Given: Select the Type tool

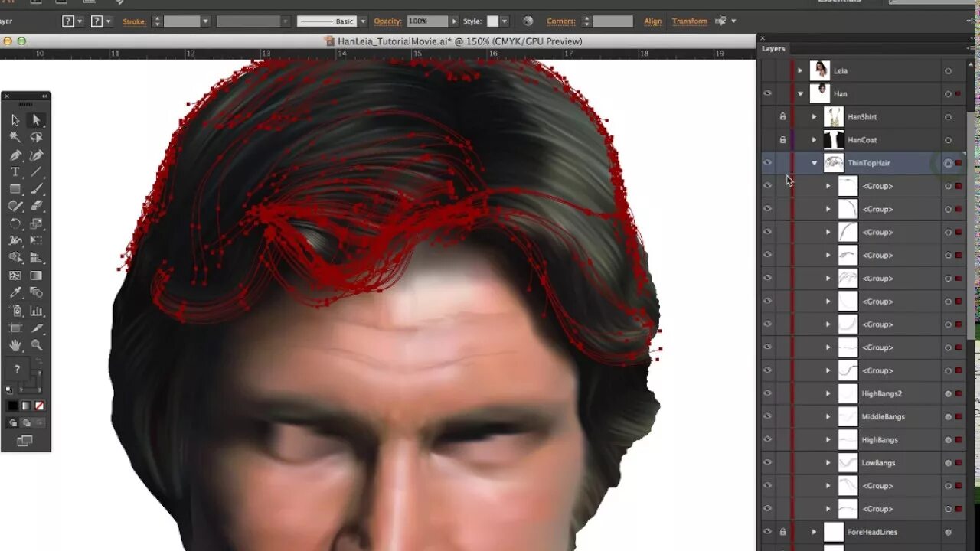Looking at the screenshot, I should [15, 172].
